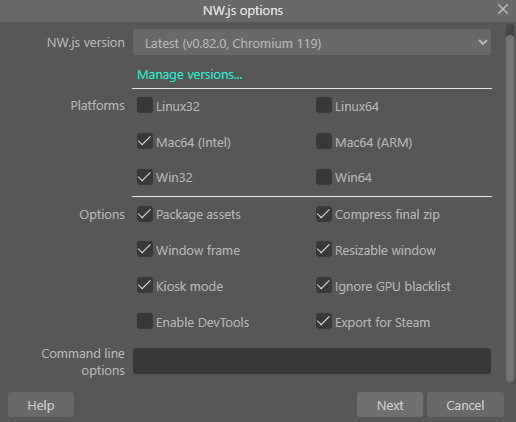Turn off Kiosk mode

(x=145, y=285)
